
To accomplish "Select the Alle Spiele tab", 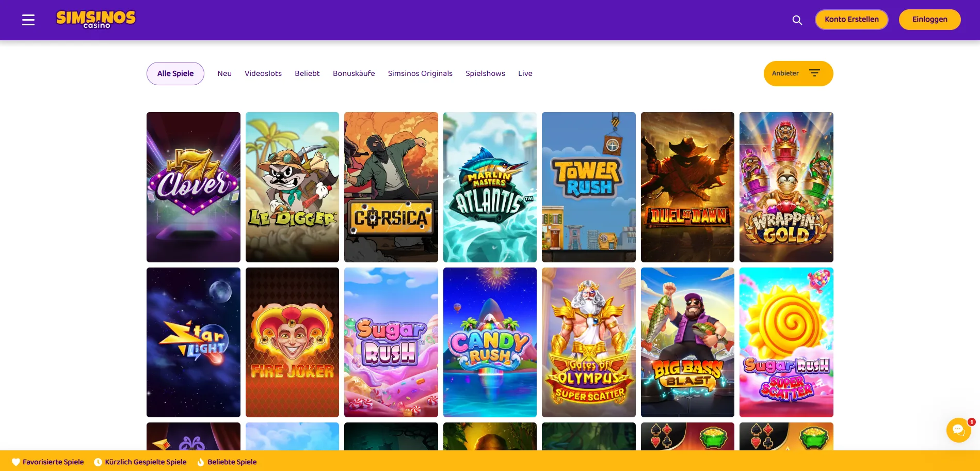I will (175, 73).
